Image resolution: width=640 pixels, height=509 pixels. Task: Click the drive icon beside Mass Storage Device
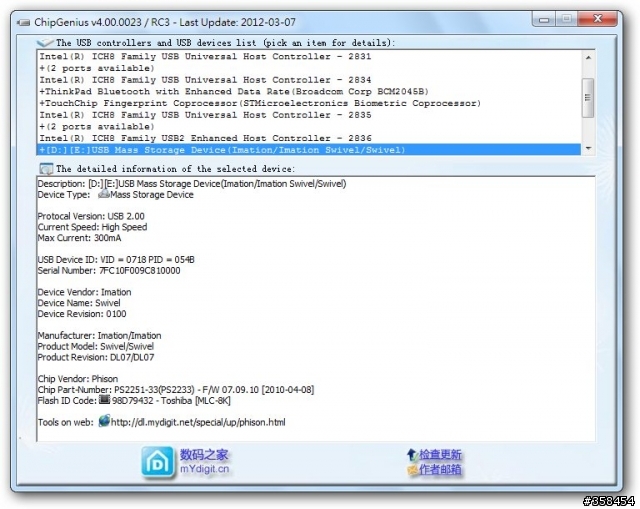click(x=104, y=194)
